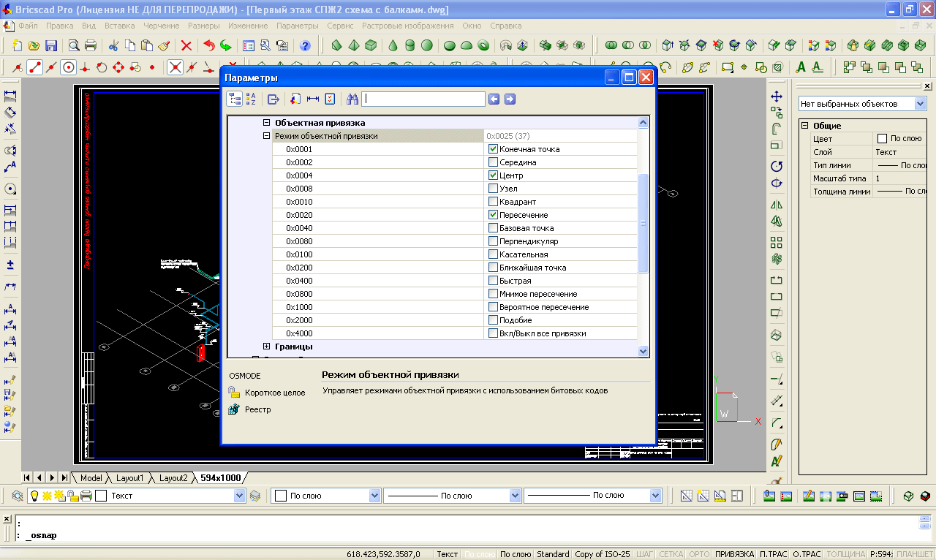Click the red Undo arrow icon
Image resolution: width=936 pixels, height=560 pixels.
(x=209, y=45)
